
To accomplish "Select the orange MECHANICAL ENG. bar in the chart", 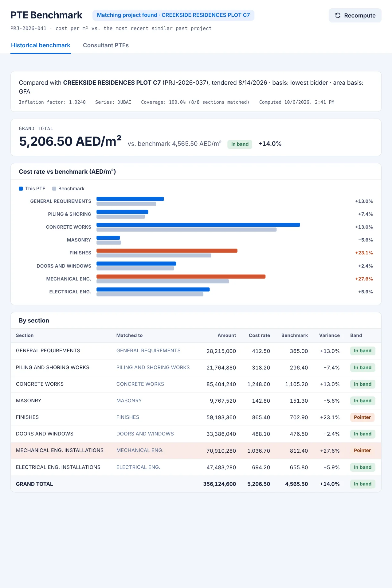I will (181, 277).
